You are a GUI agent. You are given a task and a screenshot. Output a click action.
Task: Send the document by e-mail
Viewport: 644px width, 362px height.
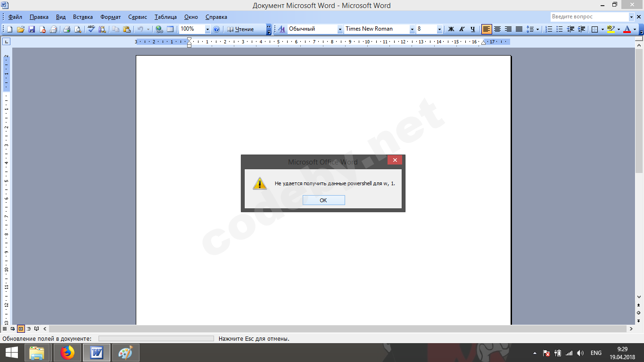(53, 29)
